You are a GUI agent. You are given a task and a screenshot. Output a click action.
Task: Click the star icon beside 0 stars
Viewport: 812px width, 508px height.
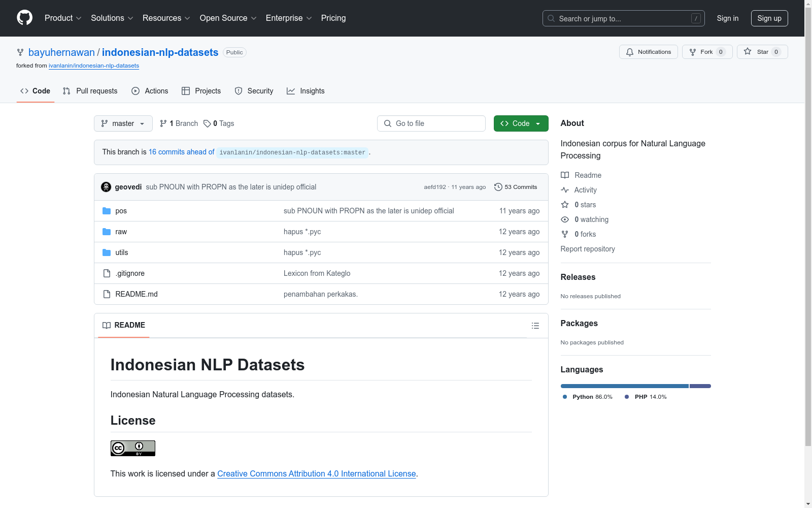(565, 205)
